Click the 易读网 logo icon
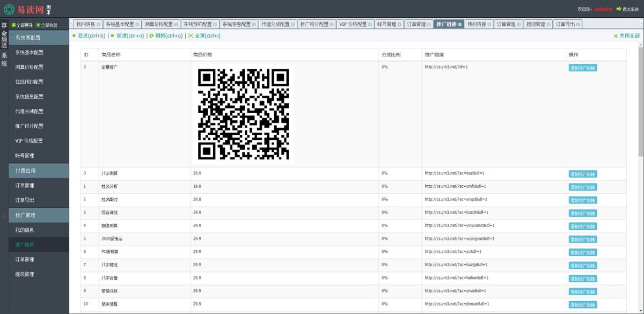This screenshot has width=644, height=314. pos(9,9)
